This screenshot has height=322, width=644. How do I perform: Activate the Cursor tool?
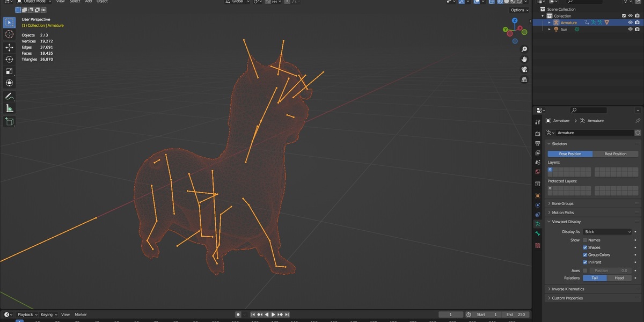point(9,34)
